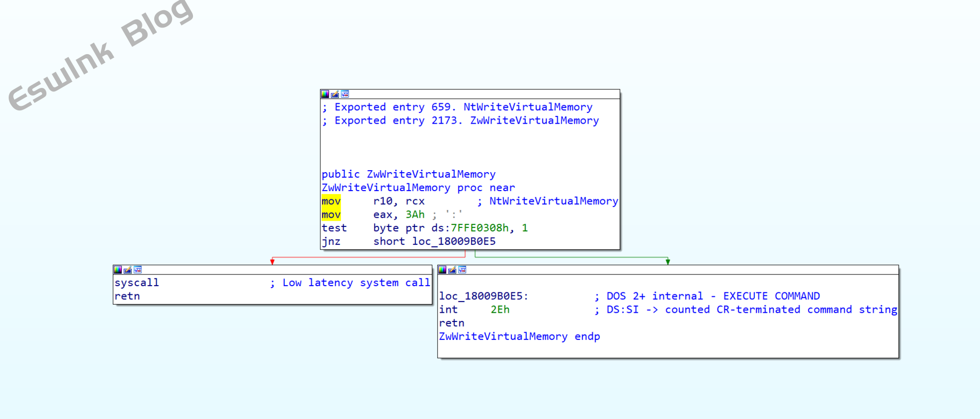Click the color icon on loc_18009B0E5 block

[442, 270]
